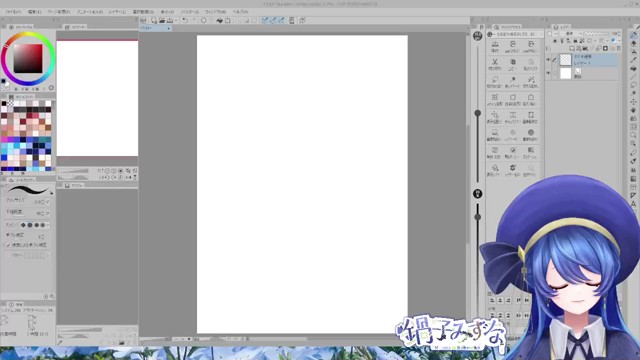The width and height of the screenshot is (640, 360).
Task: Click the コピー (Copy) quick access button
Action: point(513,64)
